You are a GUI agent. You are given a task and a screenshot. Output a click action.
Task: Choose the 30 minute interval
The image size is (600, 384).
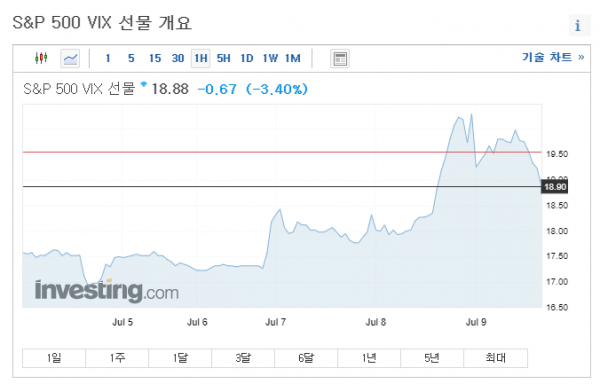coord(178,59)
